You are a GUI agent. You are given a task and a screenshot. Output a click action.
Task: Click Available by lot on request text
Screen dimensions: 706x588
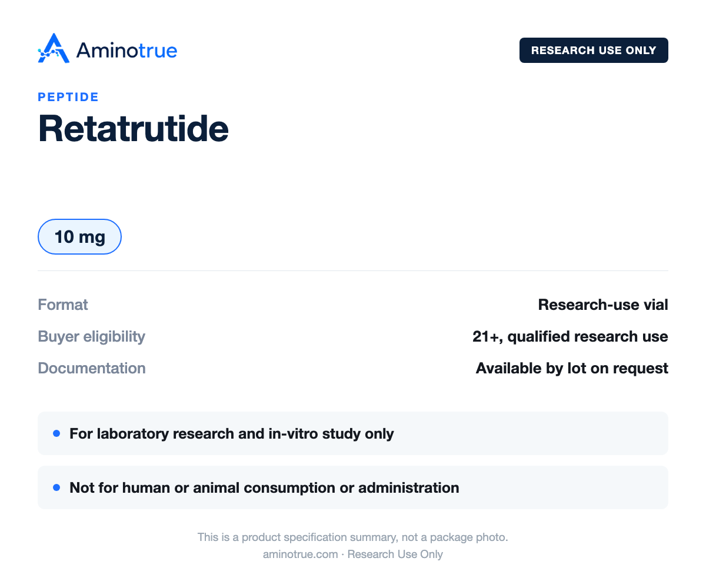572,368
